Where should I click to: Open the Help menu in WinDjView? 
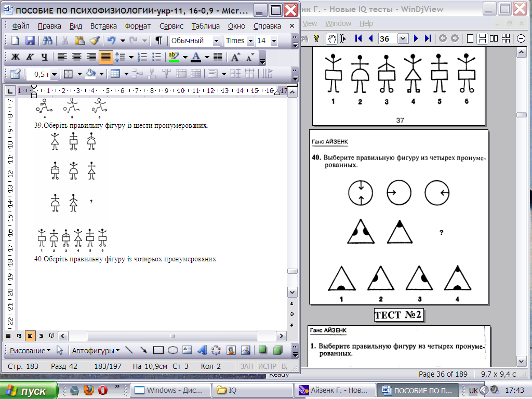(366, 23)
